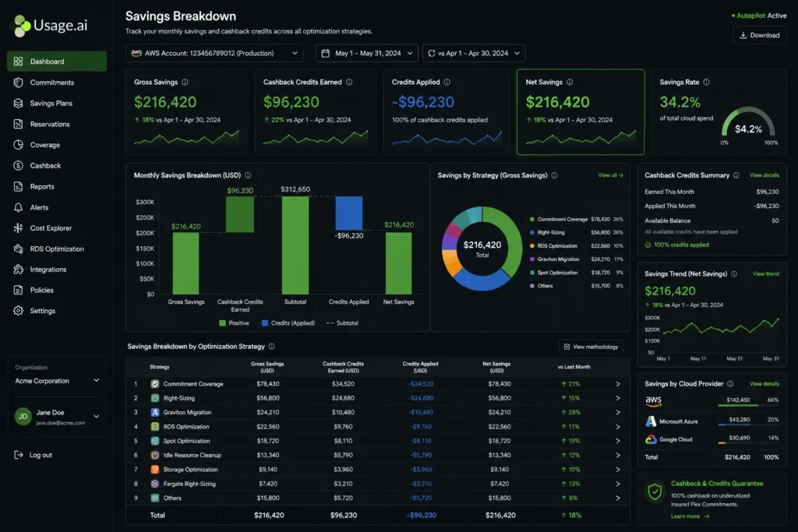Click the AWS savings progress bar

(x=748, y=405)
